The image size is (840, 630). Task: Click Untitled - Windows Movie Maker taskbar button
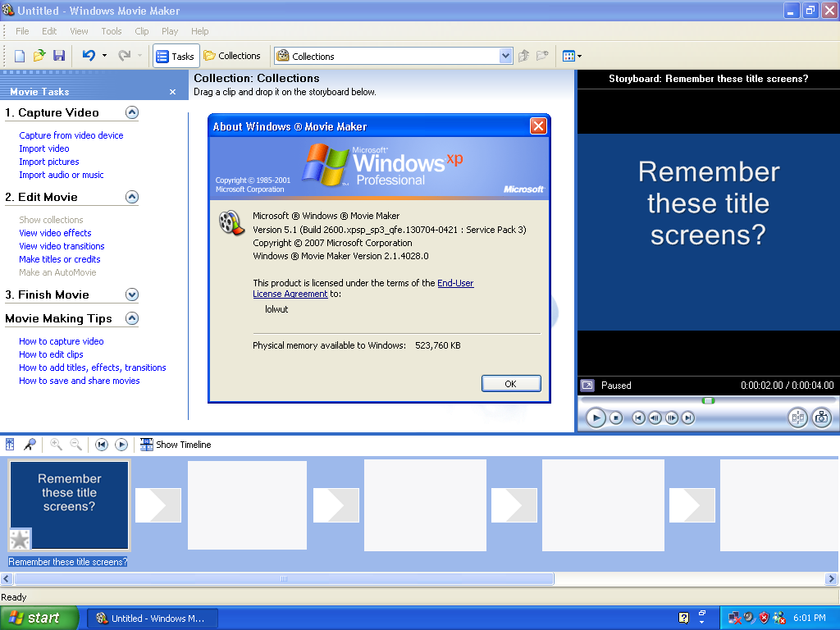coord(152,619)
